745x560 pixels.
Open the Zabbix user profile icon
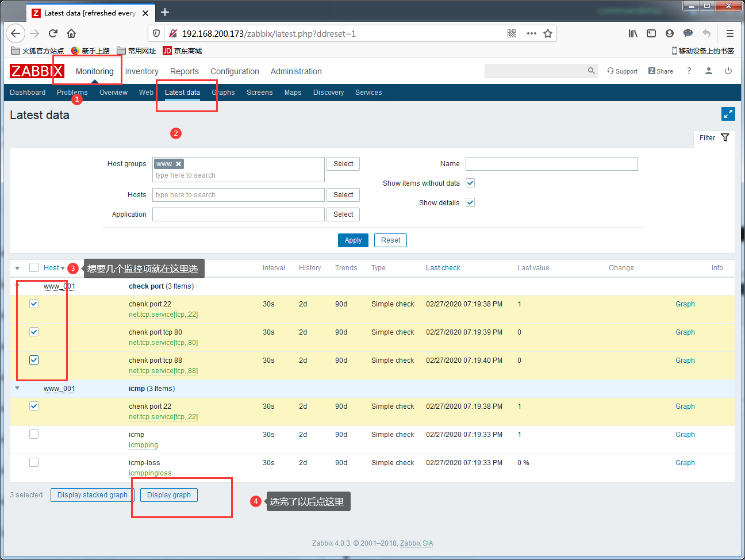709,71
